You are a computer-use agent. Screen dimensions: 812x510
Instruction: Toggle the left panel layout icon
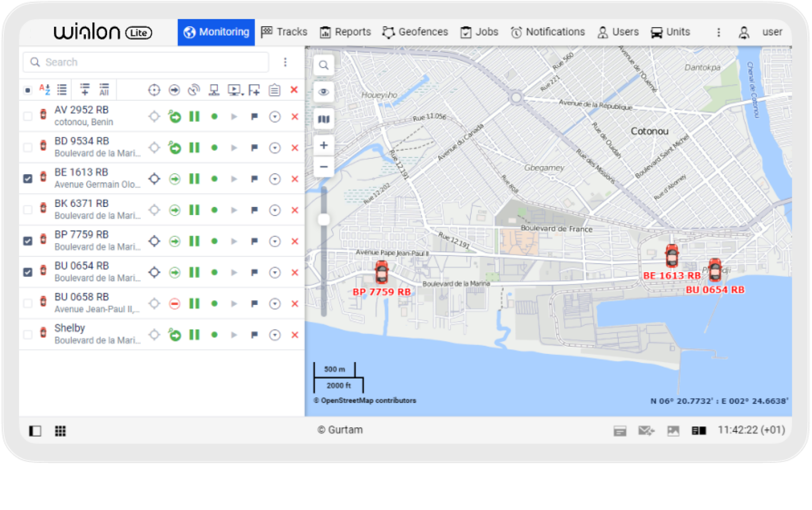coord(35,431)
